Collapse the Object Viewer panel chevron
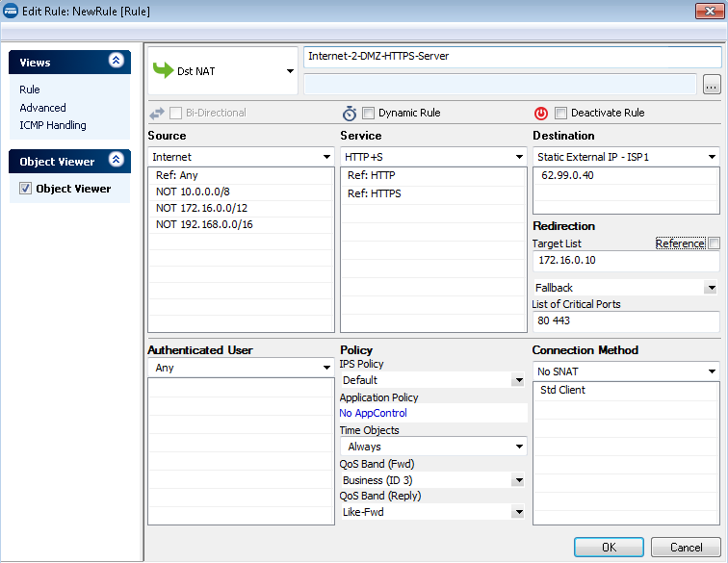 (x=116, y=160)
